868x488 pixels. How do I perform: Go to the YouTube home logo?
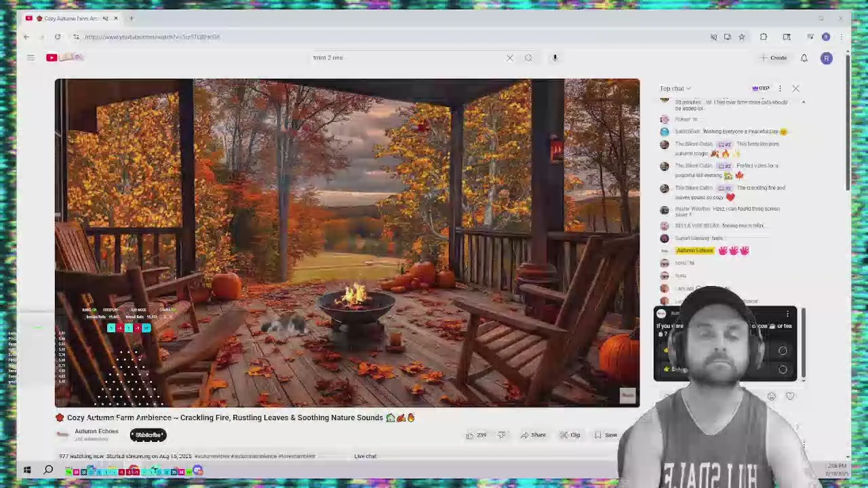(x=64, y=58)
